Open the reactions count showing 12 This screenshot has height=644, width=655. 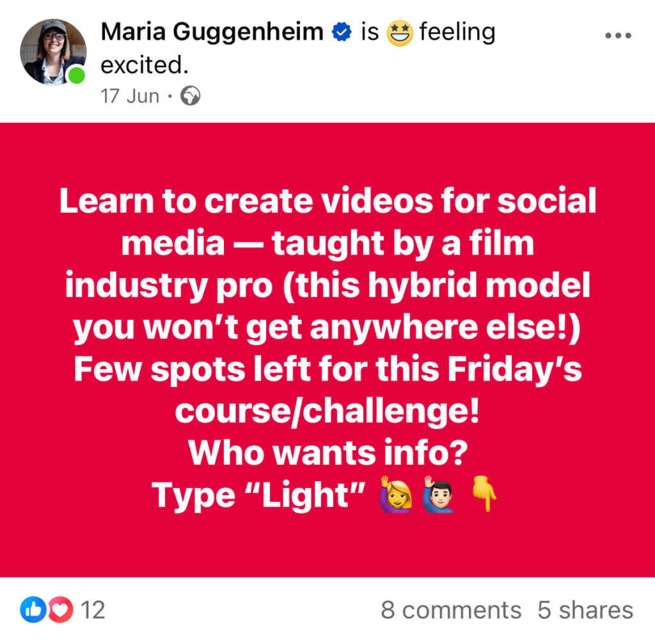click(93, 610)
